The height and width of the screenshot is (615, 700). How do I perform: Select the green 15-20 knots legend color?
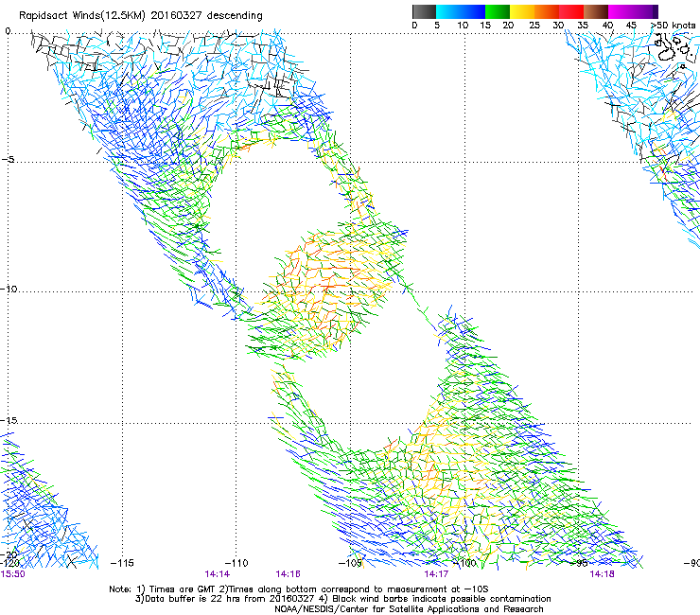tap(498, 11)
